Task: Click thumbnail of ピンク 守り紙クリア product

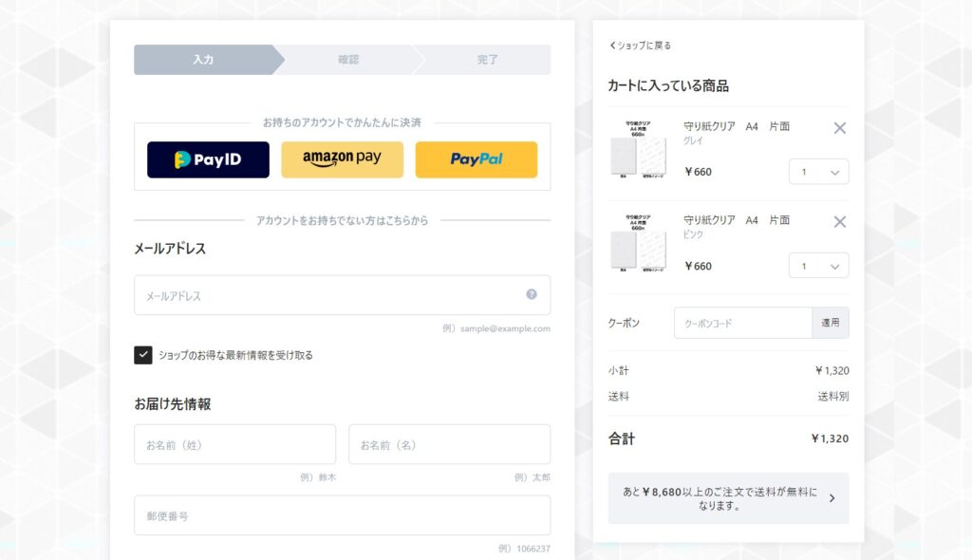Action: click(639, 243)
